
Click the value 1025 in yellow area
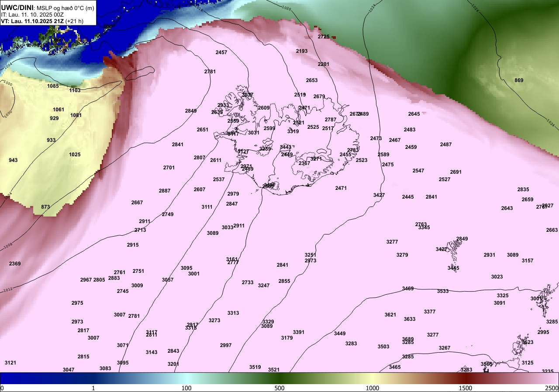[75, 155]
